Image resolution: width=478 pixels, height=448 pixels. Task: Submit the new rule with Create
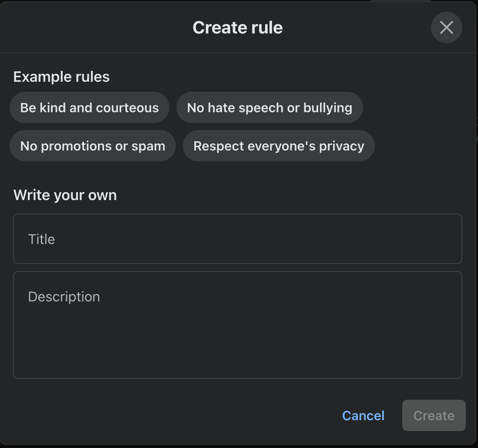click(x=434, y=415)
